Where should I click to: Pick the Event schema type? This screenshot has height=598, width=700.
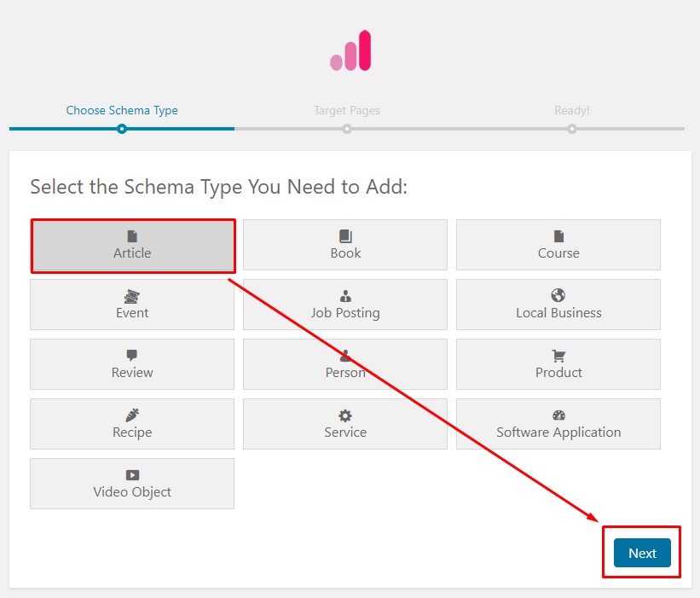[x=132, y=305]
